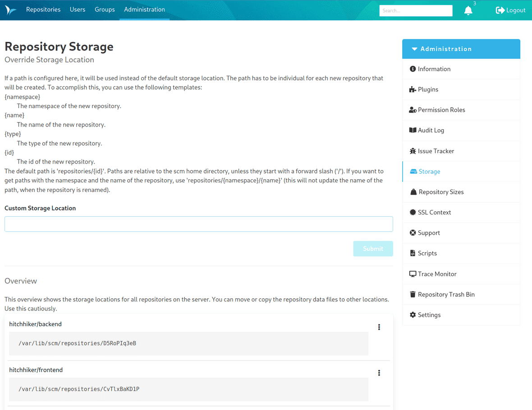Image resolution: width=532 pixels, height=410 pixels.
Task: Click the Plugins puzzle-piece icon
Action: (412, 89)
